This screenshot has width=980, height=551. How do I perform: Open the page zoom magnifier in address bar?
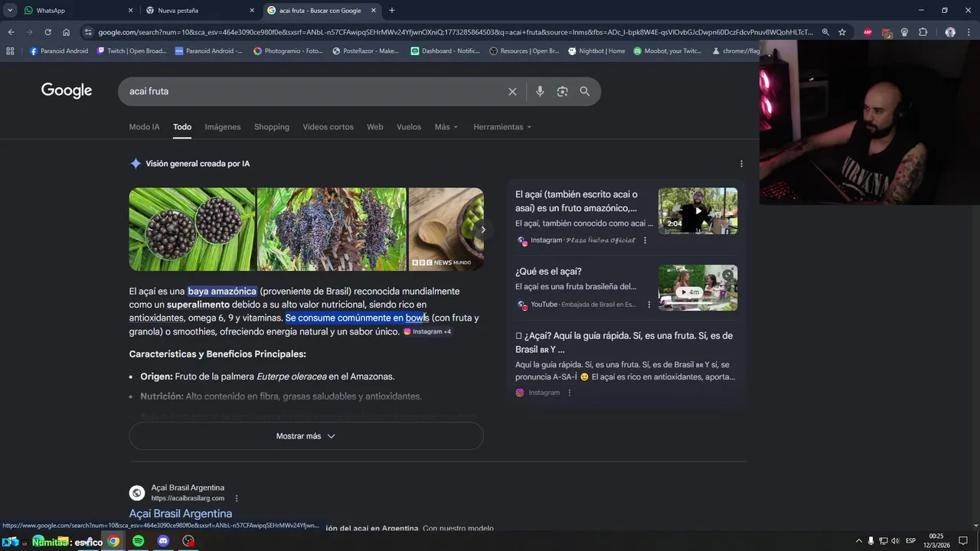pos(825,32)
